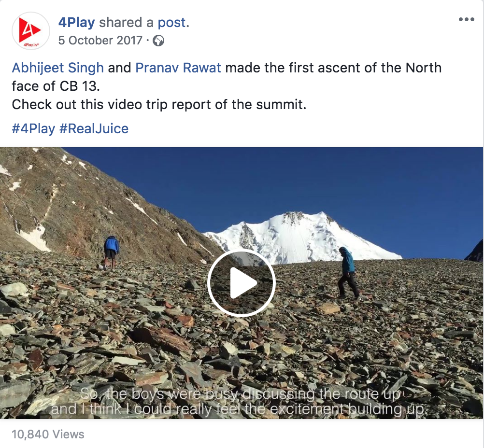The height and width of the screenshot is (448, 484).
Task: Click the 4Play page name link
Action: tap(76, 23)
